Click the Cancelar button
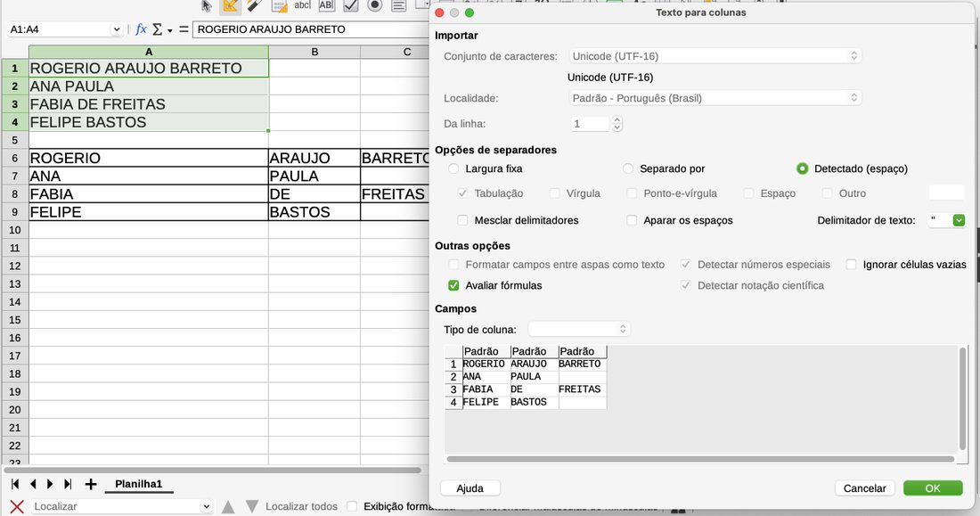 pyautogui.click(x=864, y=487)
